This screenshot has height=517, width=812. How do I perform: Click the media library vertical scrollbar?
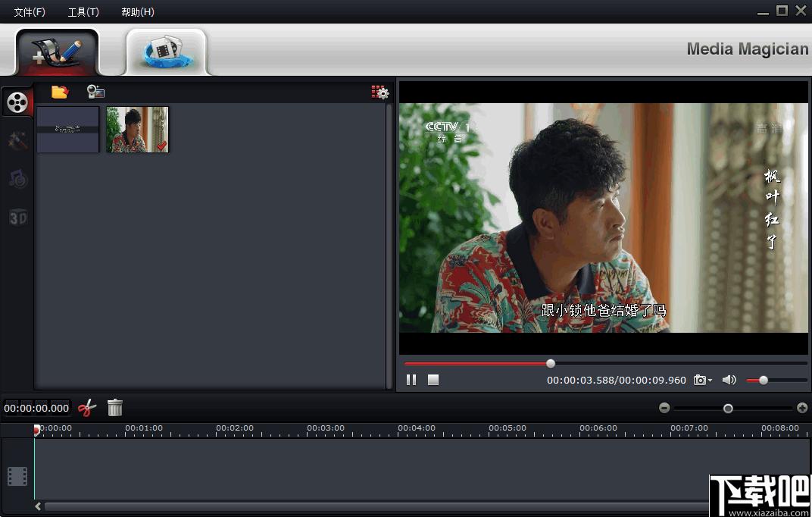(389, 246)
